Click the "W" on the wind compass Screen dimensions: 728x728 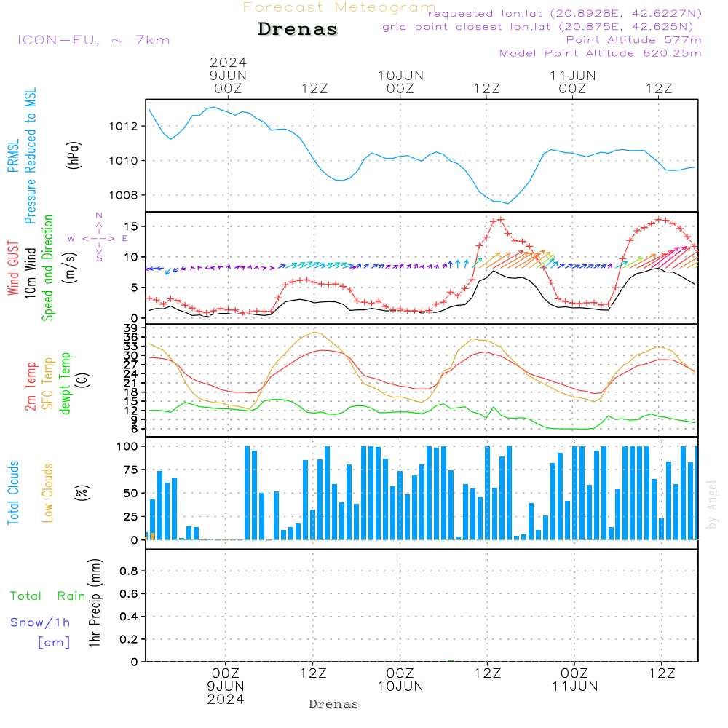(71, 239)
